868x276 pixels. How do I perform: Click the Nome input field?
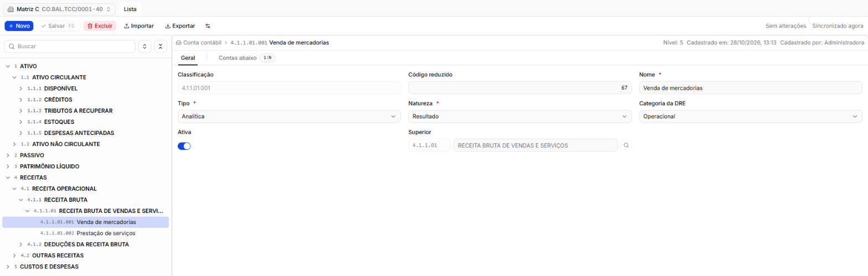click(x=751, y=88)
